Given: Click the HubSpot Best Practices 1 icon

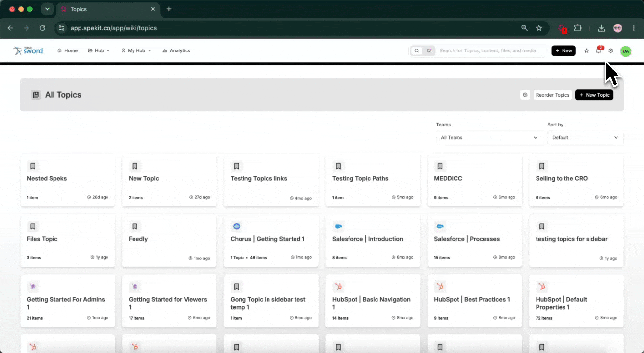Looking at the screenshot, I should click(440, 287).
